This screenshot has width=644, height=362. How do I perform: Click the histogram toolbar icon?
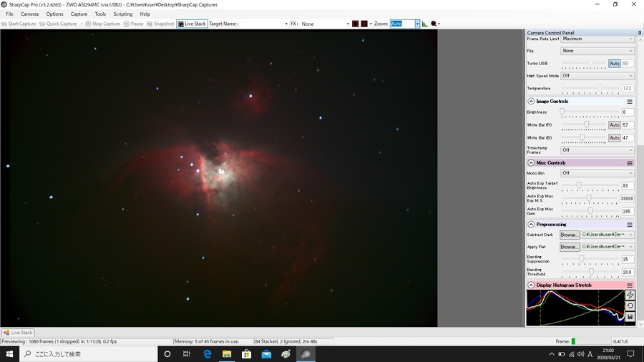[x=424, y=24]
